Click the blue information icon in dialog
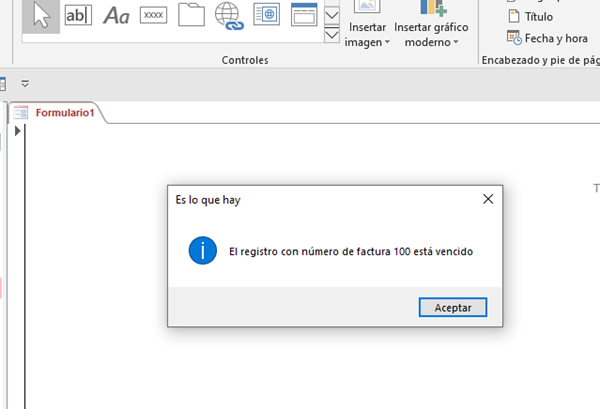 click(x=202, y=251)
